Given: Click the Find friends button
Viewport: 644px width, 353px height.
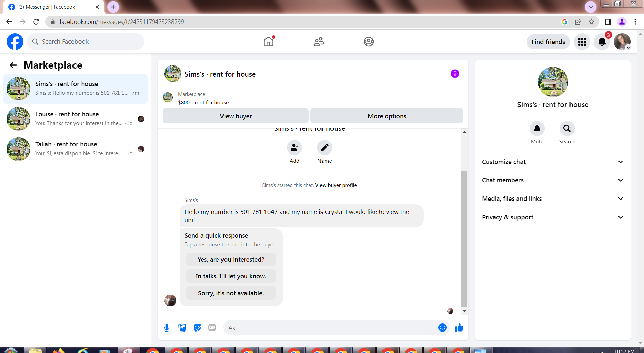Looking at the screenshot, I should point(548,42).
